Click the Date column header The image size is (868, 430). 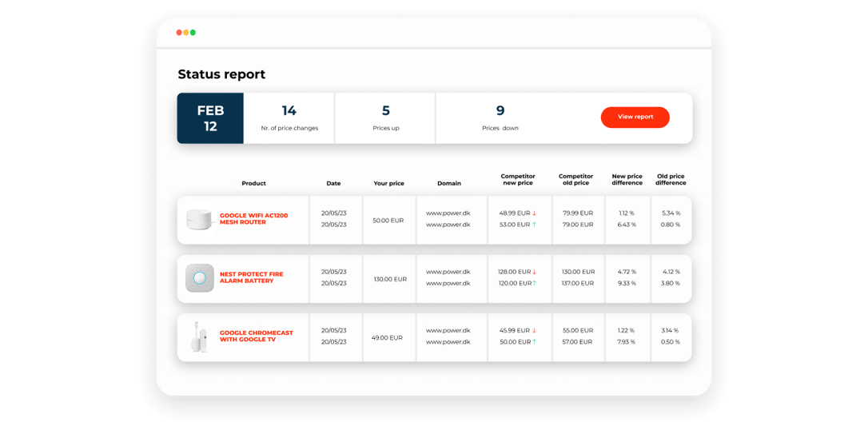(x=334, y=183)
